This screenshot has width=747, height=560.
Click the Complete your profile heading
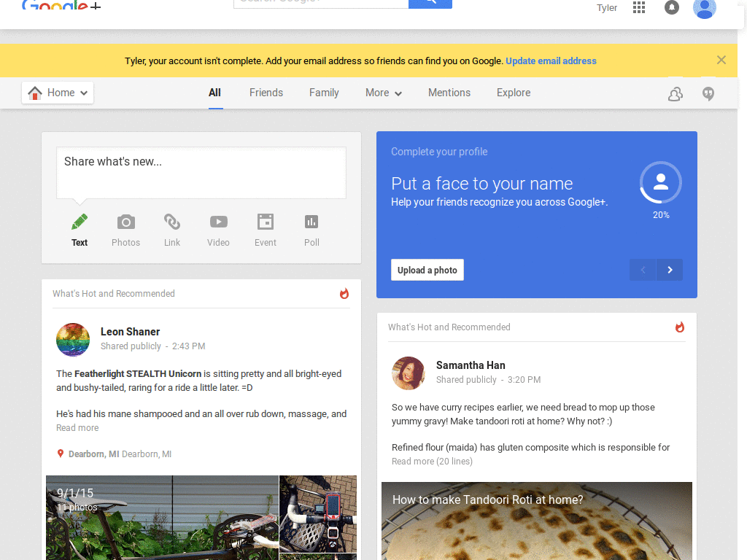click(x=439, y=152)
